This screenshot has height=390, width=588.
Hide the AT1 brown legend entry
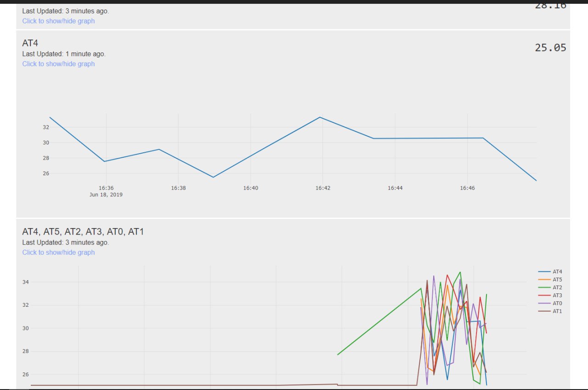550,311
